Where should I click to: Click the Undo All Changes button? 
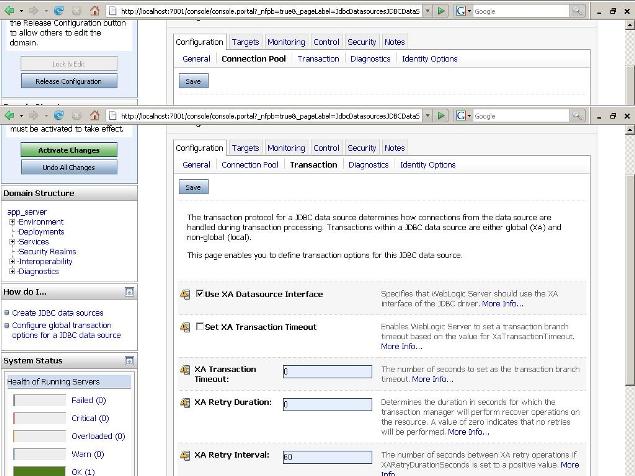point(69,167)
